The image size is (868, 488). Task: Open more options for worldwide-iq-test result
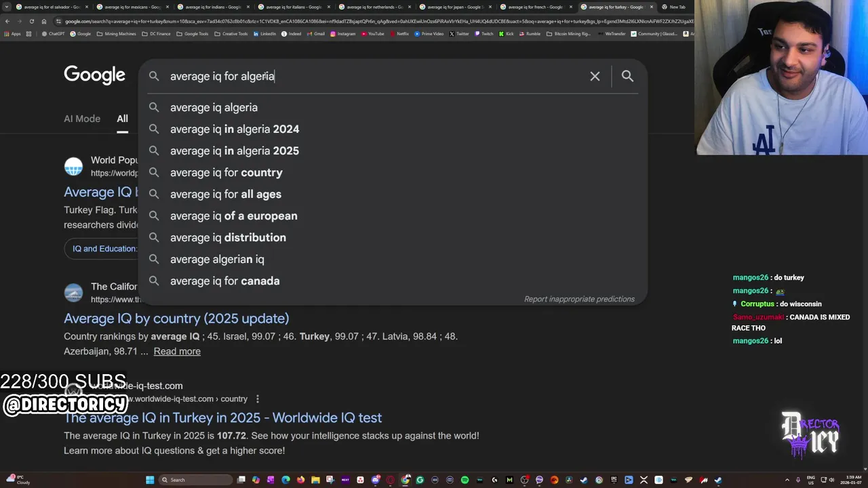point(257,399)
